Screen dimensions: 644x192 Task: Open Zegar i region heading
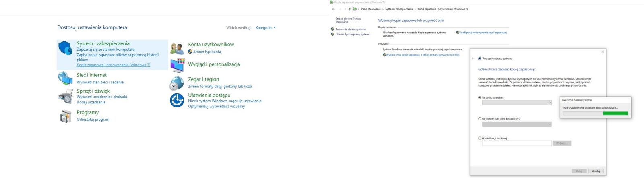tap(203, 79)
